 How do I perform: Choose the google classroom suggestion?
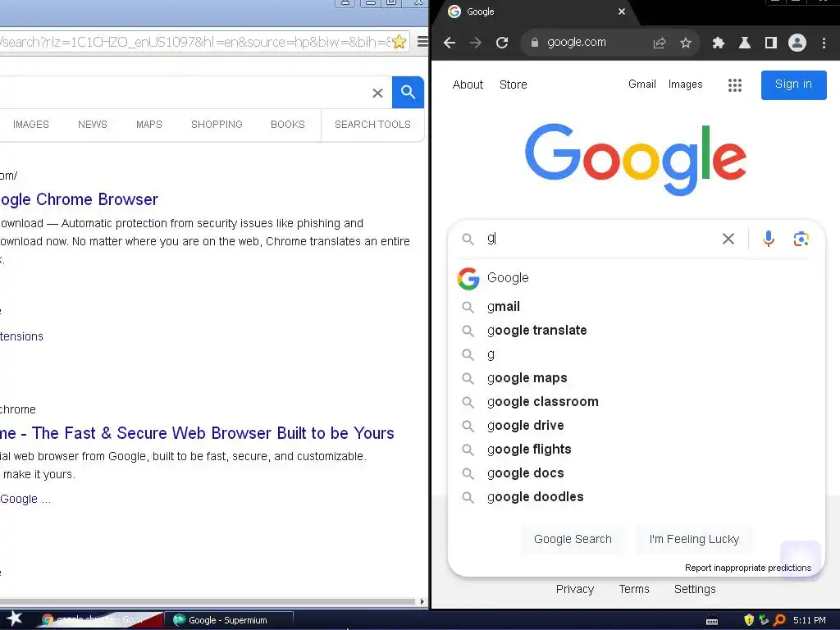coord(636,402)
